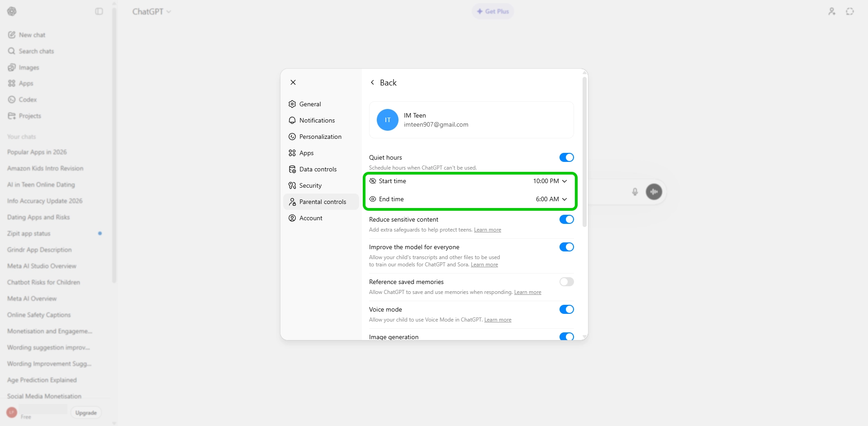
Task: Expand the ChatGPT model selector
Action: pyautogui.click(x=152, y=12)
